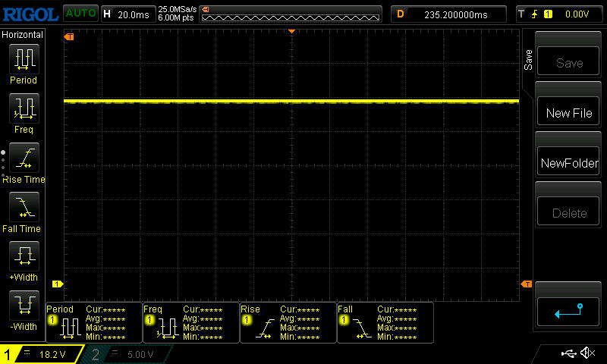The height and width of the screenshot is (364, 607).
Task: Select the -Width measurement icon
Action: 23,306
